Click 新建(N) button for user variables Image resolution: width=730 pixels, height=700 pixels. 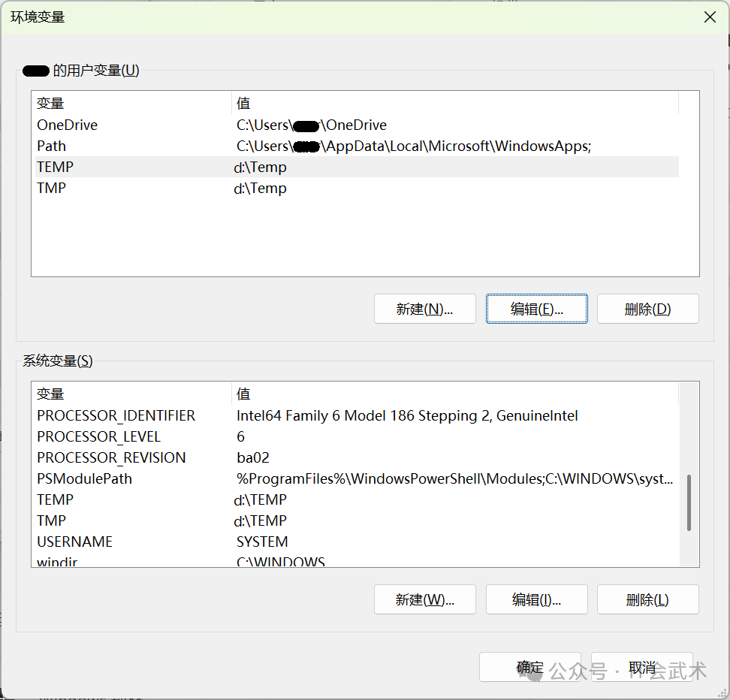pyautogui.click(x=424, y=309)
